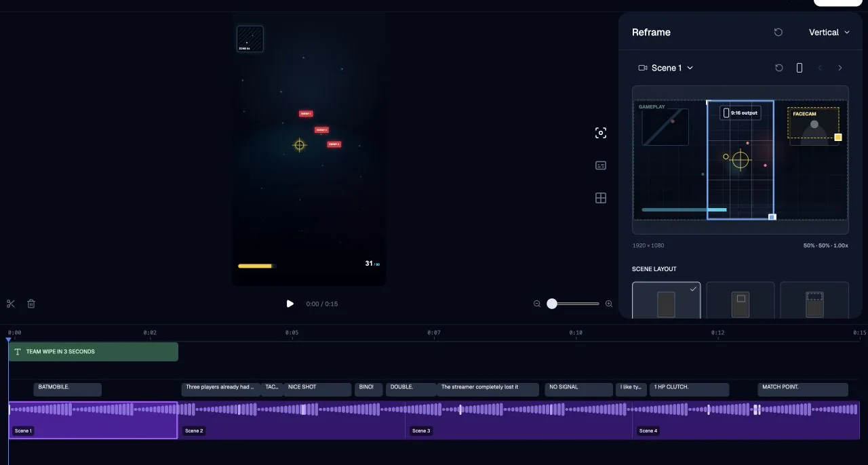
Task: Choose the picture-in-picture scene layout
Action: [741, 300]
